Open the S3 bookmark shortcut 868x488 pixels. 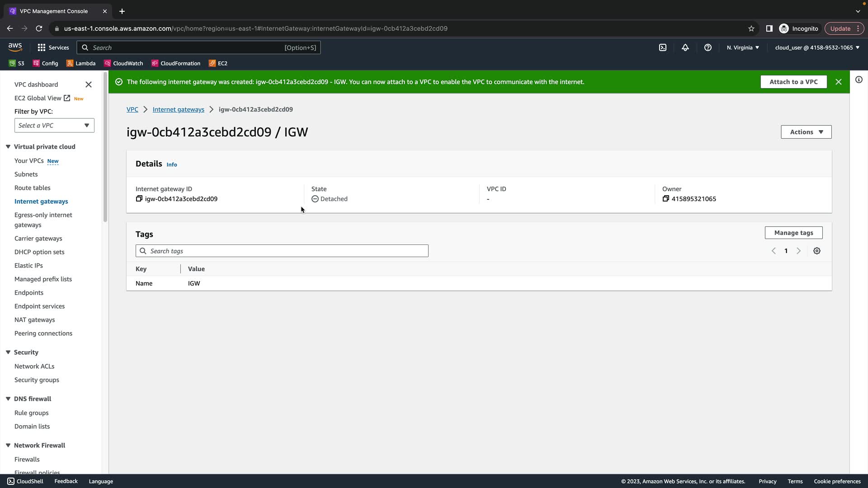coord(17,63)
